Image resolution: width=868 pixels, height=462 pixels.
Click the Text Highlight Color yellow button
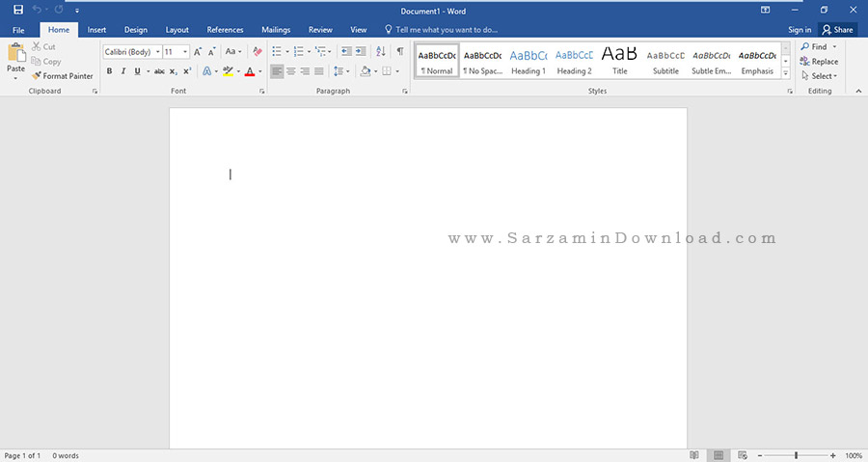point(228,71)
